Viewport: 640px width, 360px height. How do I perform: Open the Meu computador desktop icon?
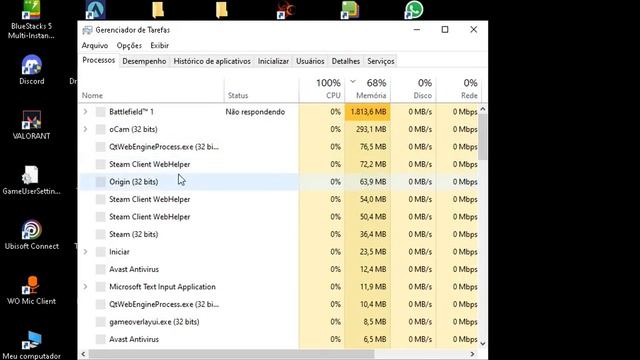coord(31,345)
